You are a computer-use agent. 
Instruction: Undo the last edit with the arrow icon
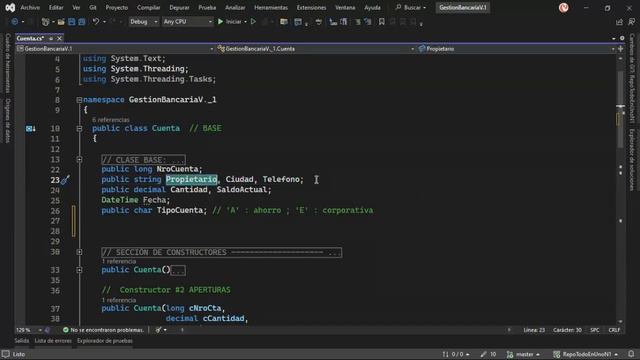(96, 22)
